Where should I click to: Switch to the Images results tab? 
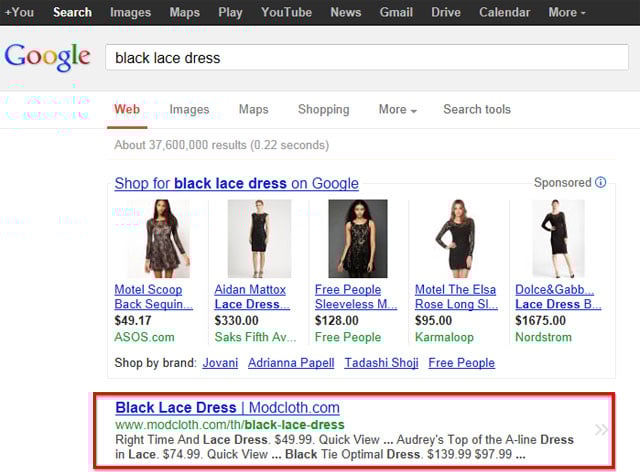tap(189, 109)
